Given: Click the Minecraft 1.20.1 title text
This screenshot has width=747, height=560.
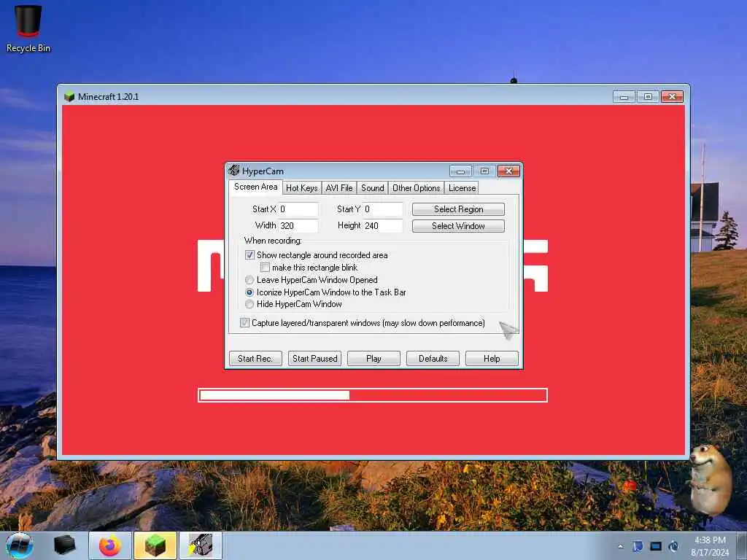Looking at the screenshot, I should pyautogui.click(x=108, y=97).
